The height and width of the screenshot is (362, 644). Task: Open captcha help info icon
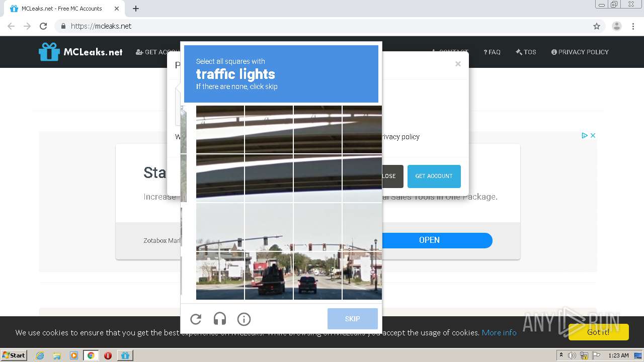[244, 319]
